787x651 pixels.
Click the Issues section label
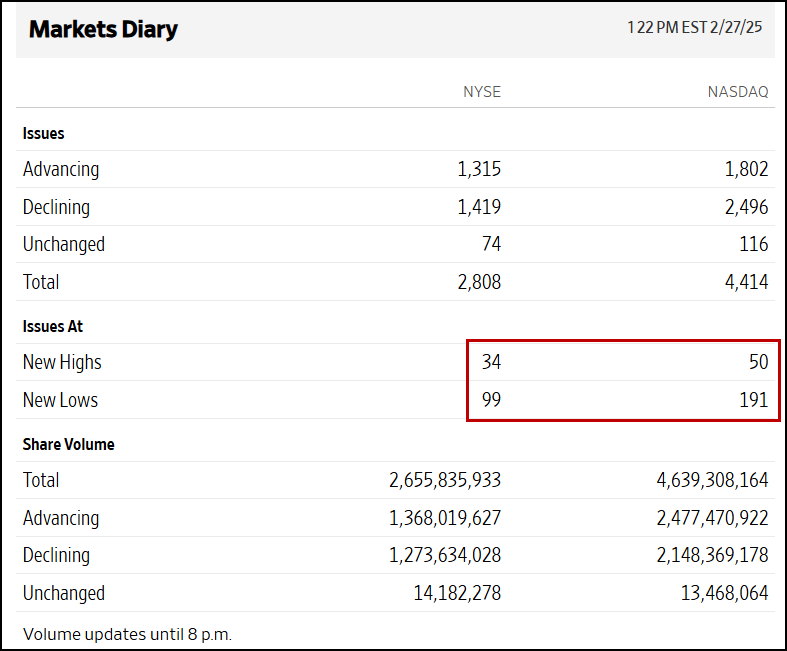coord(44,134)
